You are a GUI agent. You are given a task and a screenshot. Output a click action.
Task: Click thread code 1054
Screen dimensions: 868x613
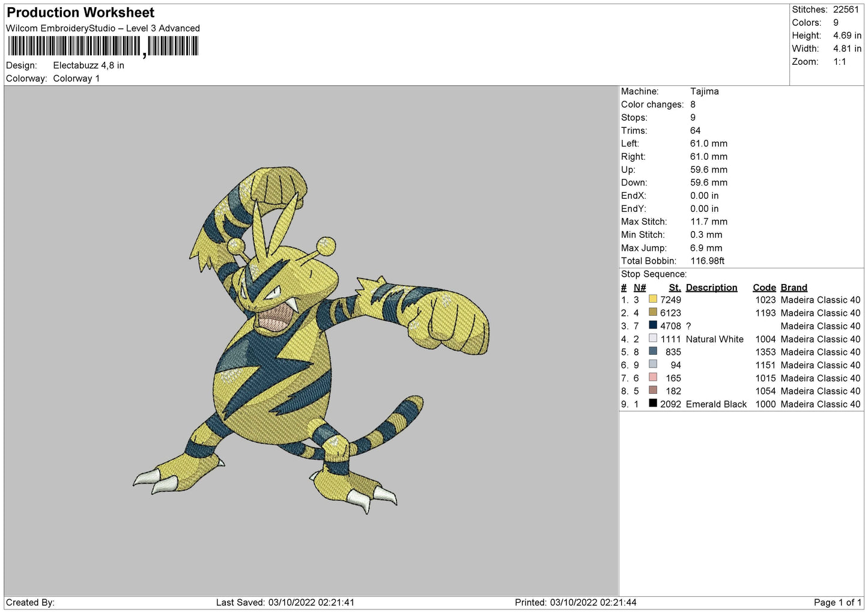click(766, 391)
